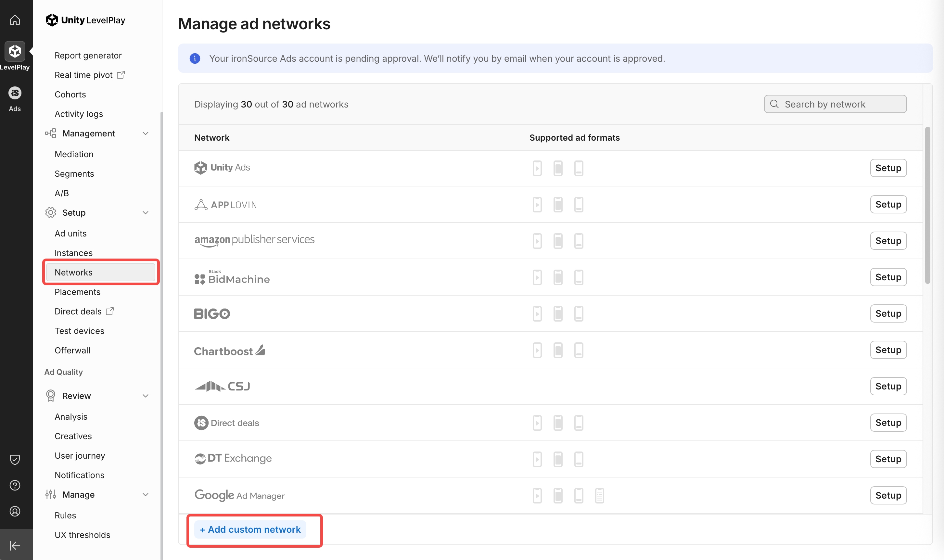
Task: Open the LevelPlay section icon
Action: click(15, 51)
